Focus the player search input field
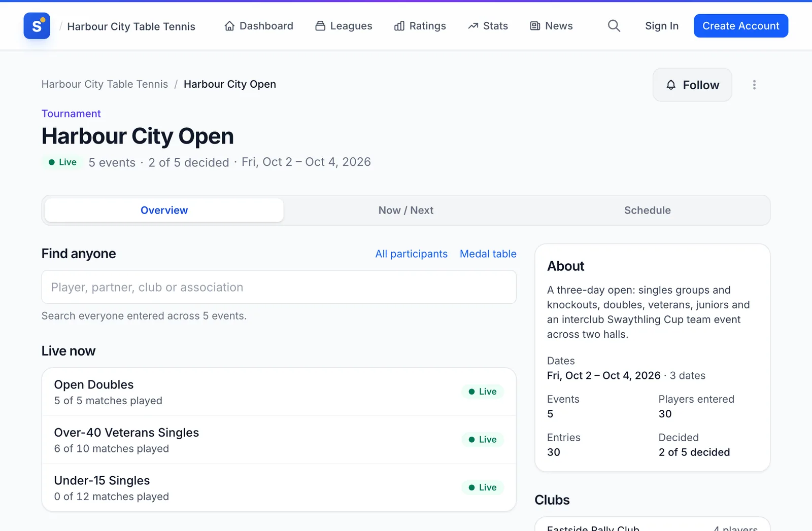812x531 pixels. coord(279,287)
